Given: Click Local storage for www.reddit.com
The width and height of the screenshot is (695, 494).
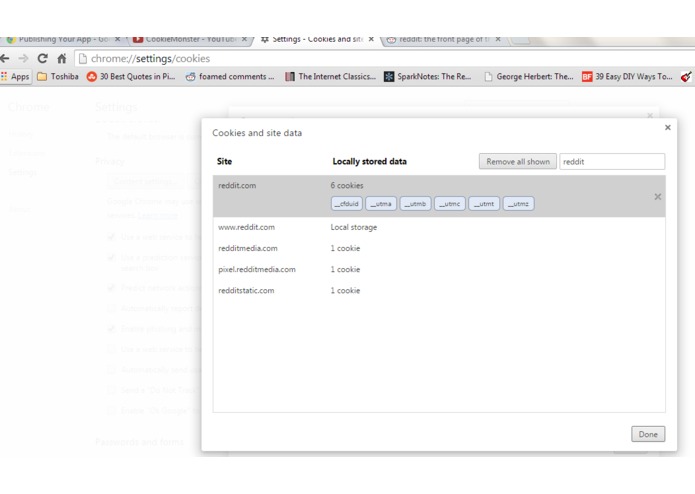Looking at the screenshot, I should pyautogui.click(x=354, y=227).
